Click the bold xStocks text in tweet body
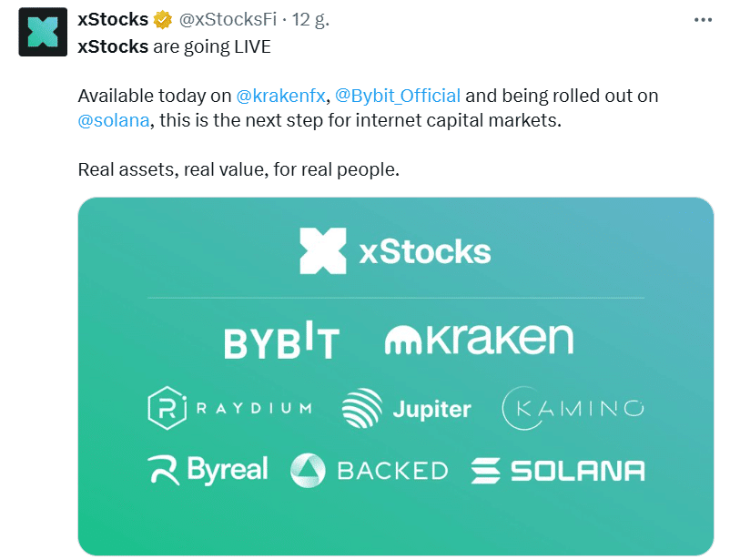This screenshot has width=730, height=560. [113, 46]
